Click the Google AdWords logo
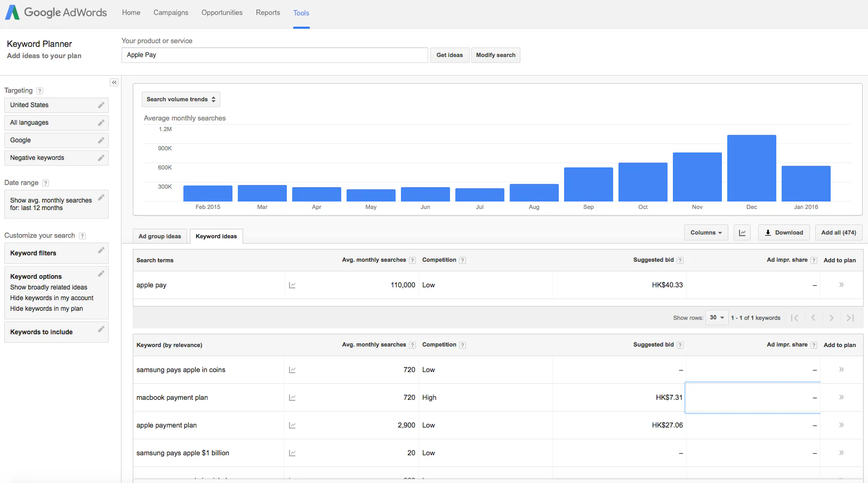 tap(56, 12)
